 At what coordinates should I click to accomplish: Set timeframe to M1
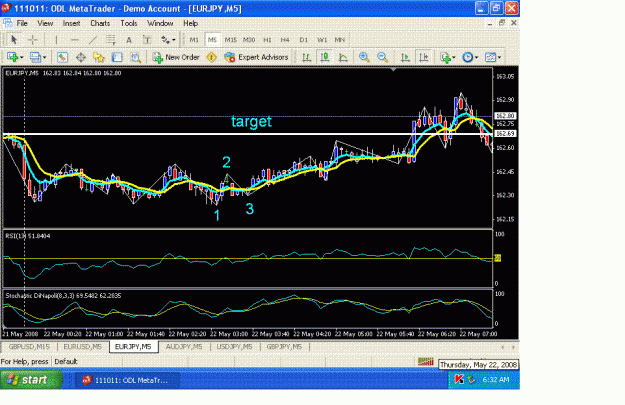click(194, 40)
